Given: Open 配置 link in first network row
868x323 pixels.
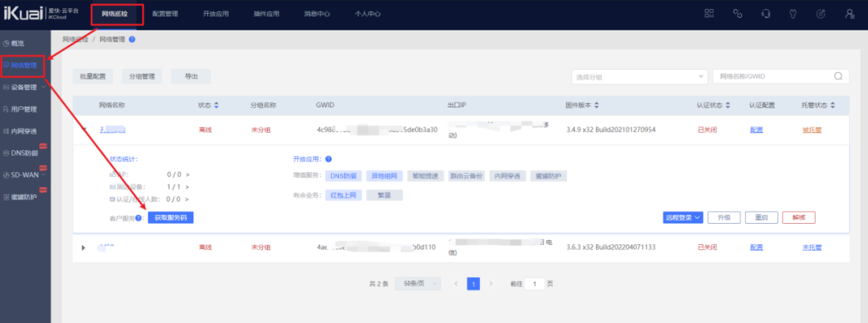Looking at the screenshot, I should pyautogui.click(x=757, y=130).
